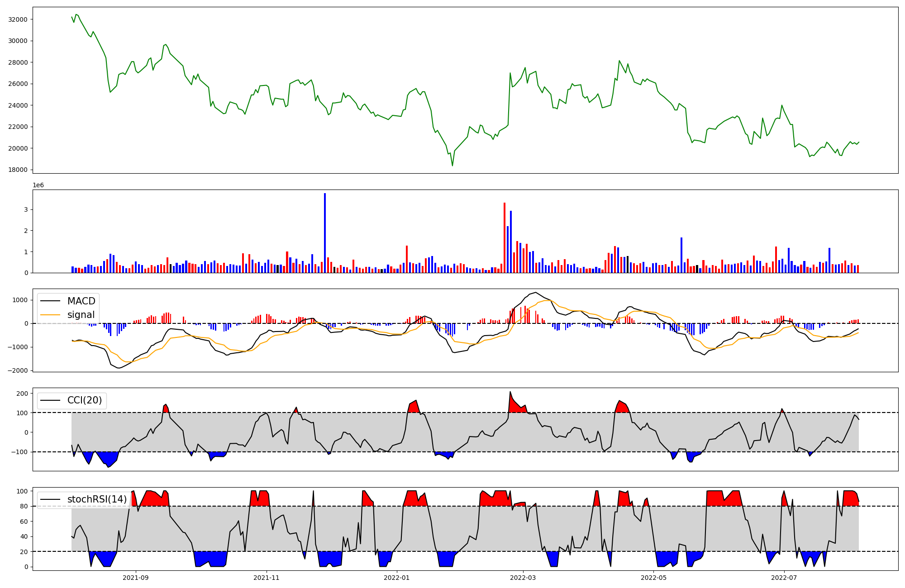
Task: Click the 32000 price axis tick label
Action: click(x=18, y=19)
